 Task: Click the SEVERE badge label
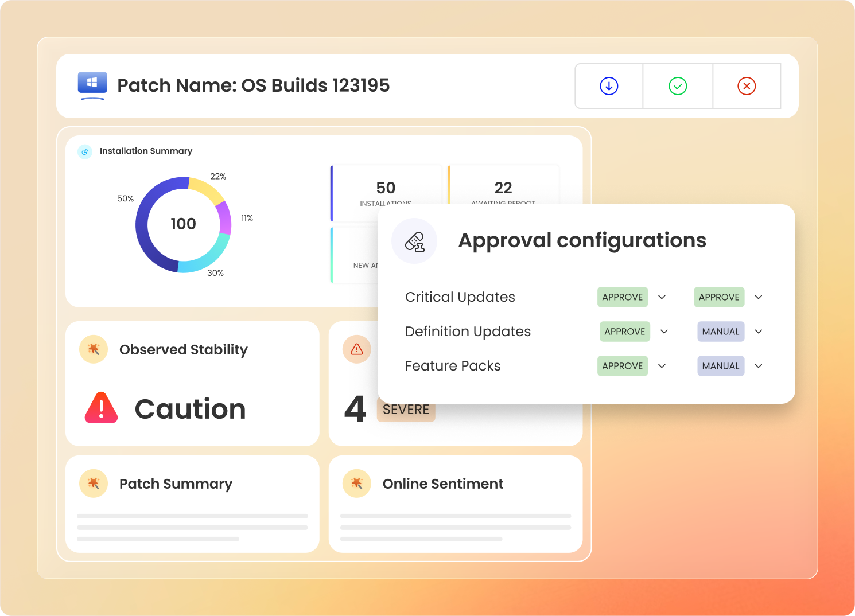coord(406,410)
